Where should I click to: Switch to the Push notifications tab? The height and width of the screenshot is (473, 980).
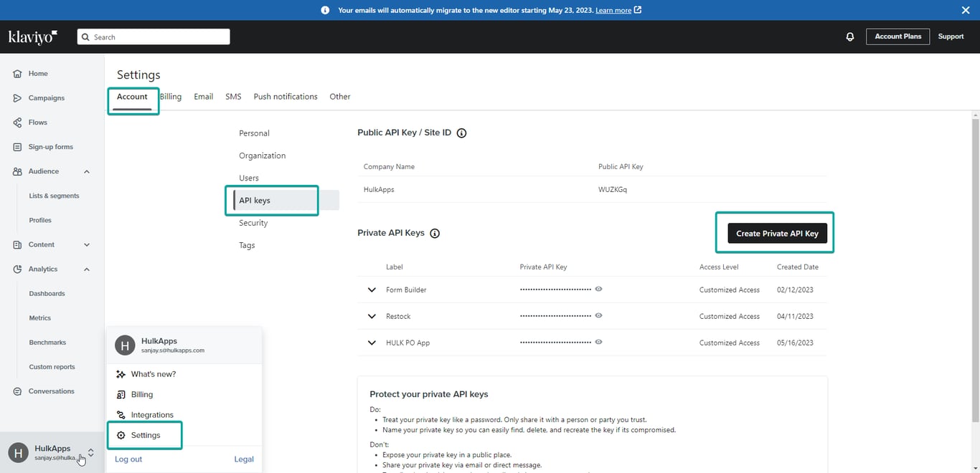[x=286, y=97]
